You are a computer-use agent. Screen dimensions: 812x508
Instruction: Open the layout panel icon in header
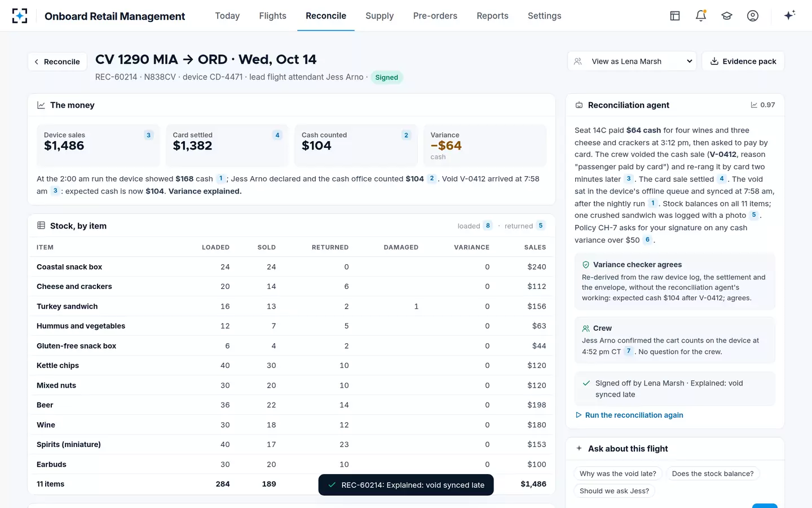(675, 16)
